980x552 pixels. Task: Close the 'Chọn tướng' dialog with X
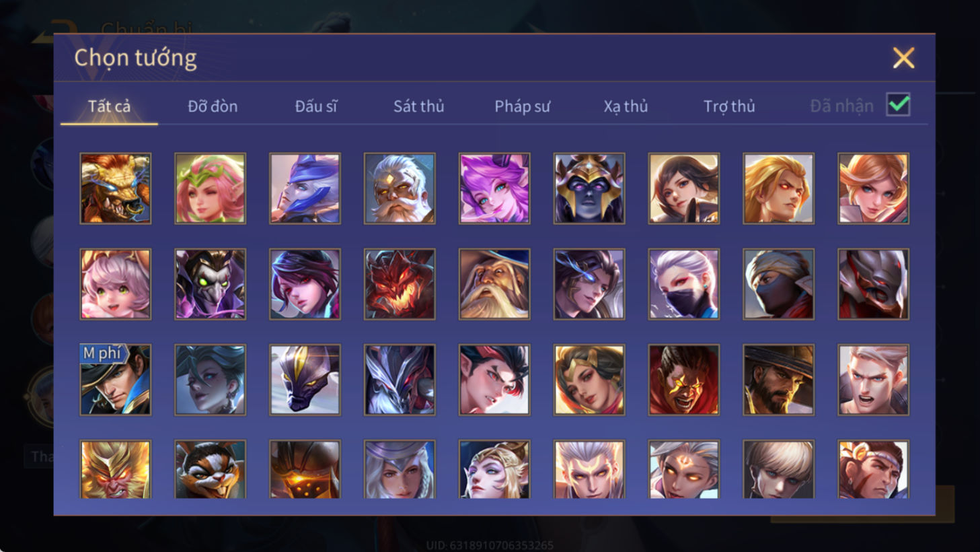coord(903,58)
